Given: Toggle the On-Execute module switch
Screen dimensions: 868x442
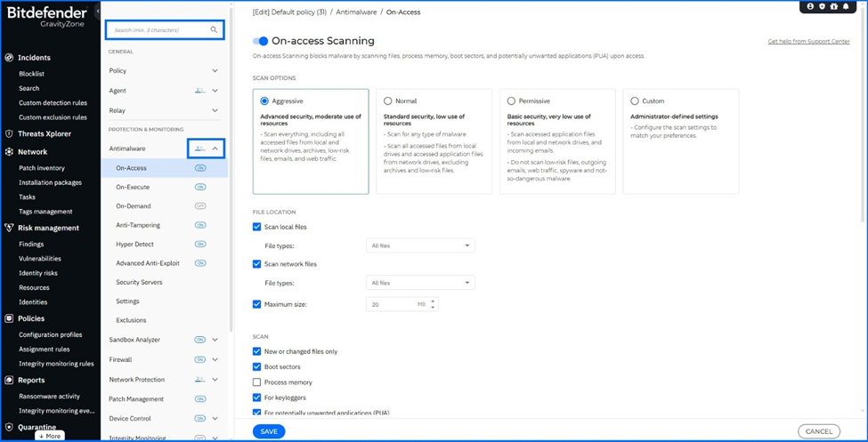Looking at the screenshot, I should point(200,187).
